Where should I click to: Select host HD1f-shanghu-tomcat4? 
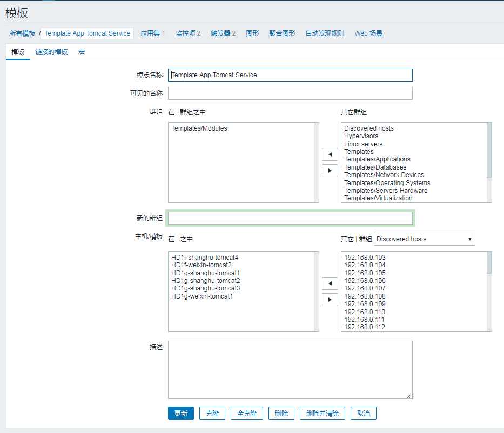pyautogui.click(x=204, y=258)
